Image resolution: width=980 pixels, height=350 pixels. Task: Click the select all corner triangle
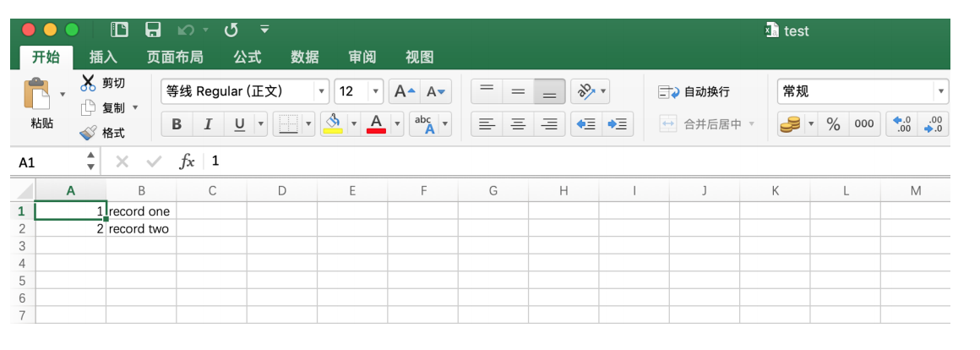click(x=24, y=191)
